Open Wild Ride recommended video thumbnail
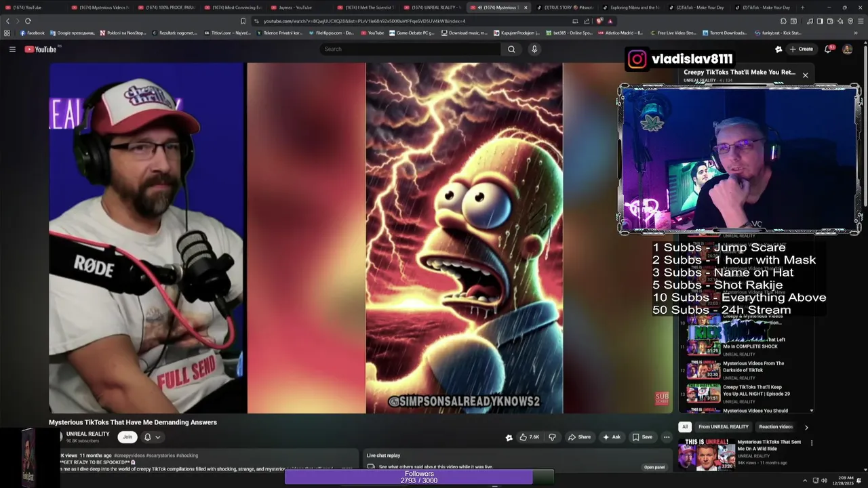868x488 pixels. click(x=706, y=455)
